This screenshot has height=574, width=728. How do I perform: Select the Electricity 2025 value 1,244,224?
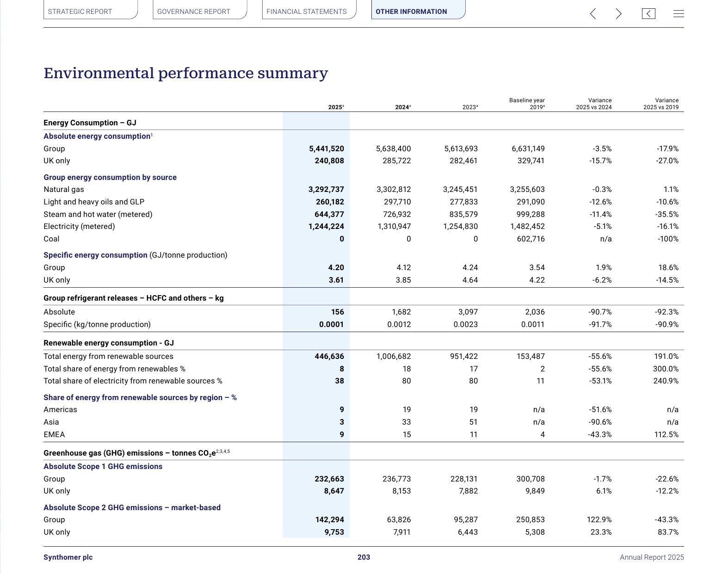(x=327, y=226)
